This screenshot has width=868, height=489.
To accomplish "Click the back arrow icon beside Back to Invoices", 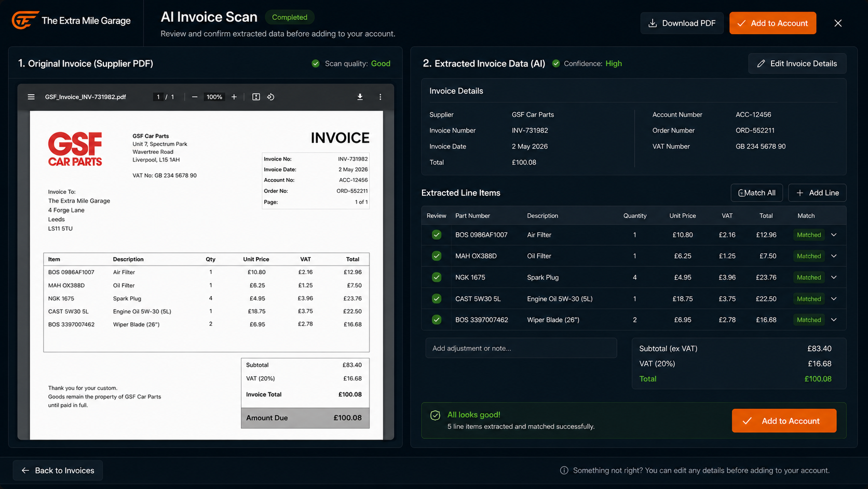I will pyautogui.click(x=25, y=470).
